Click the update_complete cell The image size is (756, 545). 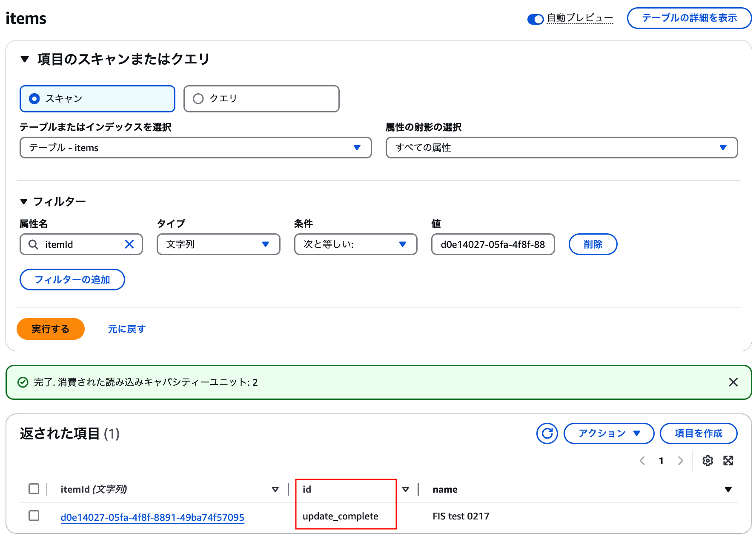coord(341,516)
